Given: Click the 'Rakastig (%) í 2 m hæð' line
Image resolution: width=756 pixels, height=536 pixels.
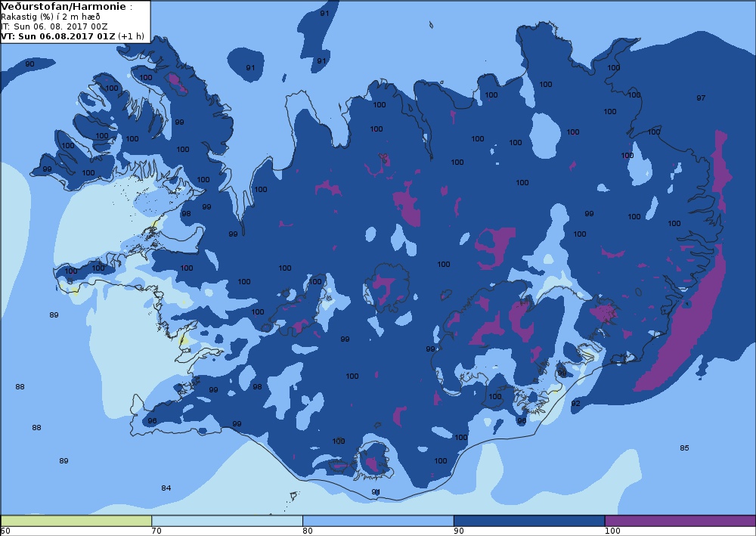Looking at the screenshot, I should point(51,17).
